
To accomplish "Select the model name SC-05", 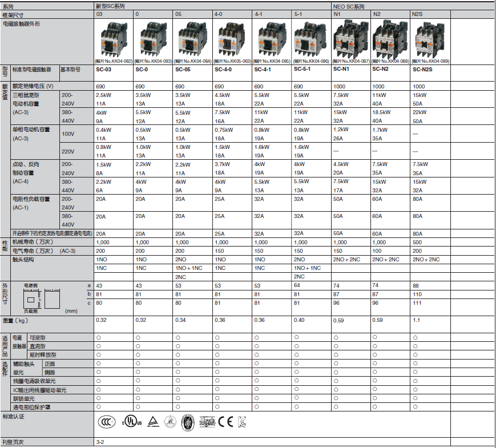I will point(183,70).
